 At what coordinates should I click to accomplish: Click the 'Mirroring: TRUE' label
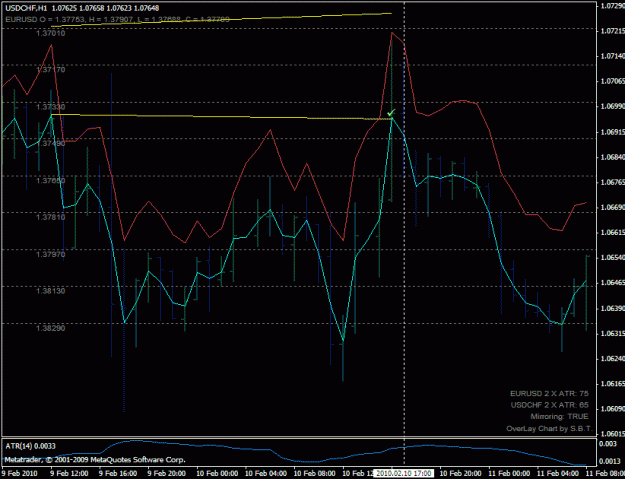coord(559,416)
